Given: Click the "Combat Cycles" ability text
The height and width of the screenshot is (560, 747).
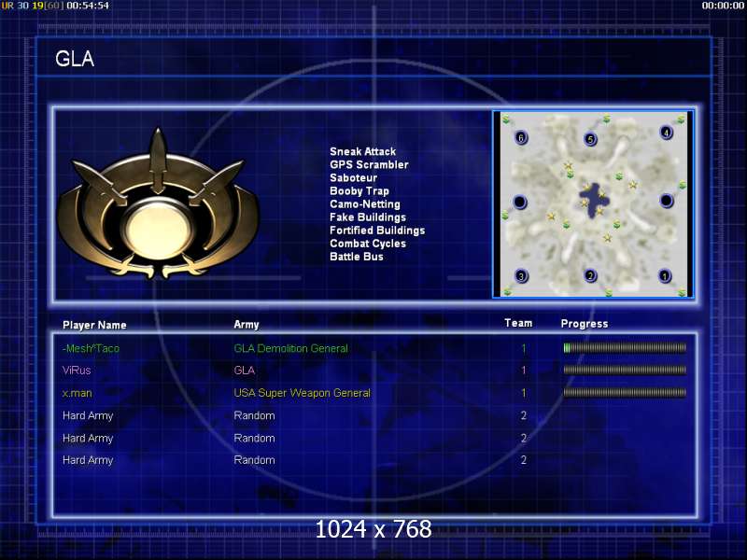Looking at the screenshot, I should click(x=368, y=244).
